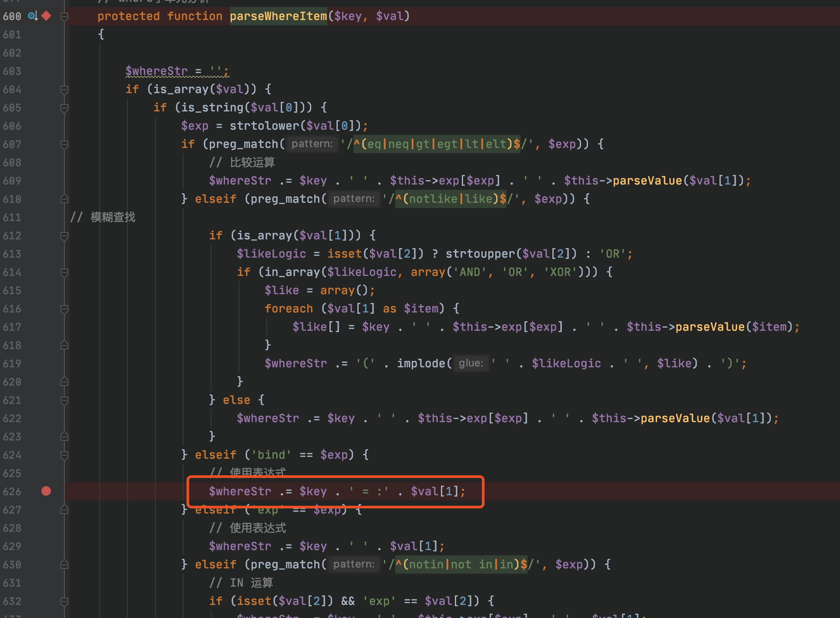
Task: Click the pattern hint on line 607
Action: [x=312, y=144]
